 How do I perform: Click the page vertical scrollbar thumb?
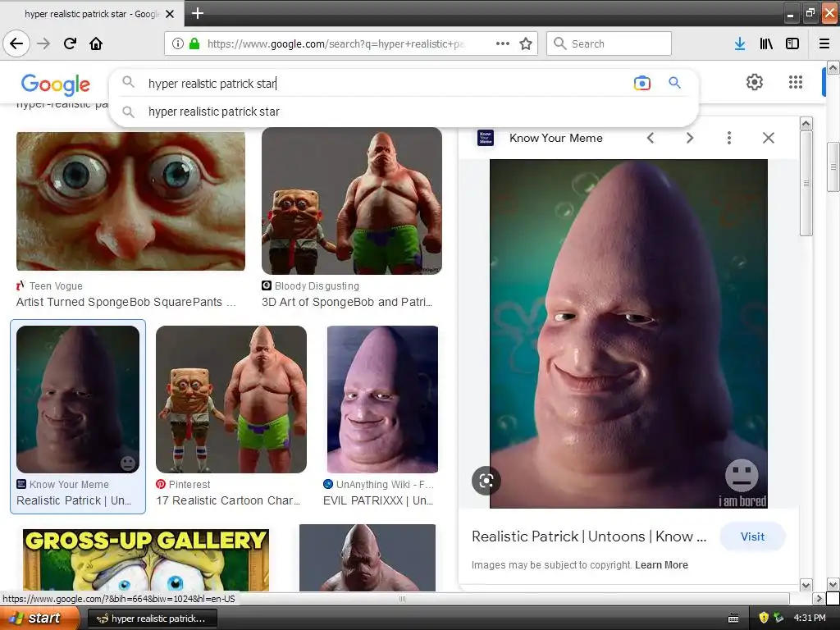[x=833, y=167]
